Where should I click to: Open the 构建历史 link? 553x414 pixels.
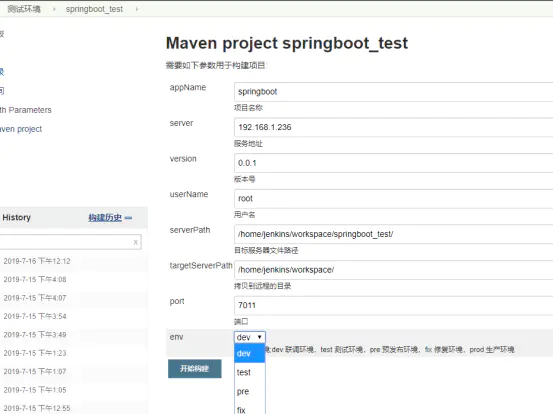pos(105,218)
